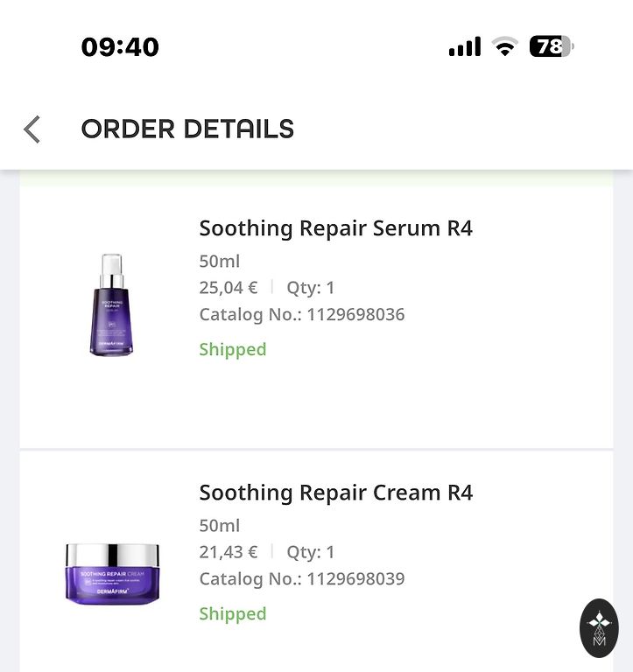633x672 pixels.
Task: Tap Shipped status under Cream R4
Action: [x=232, y=613]
